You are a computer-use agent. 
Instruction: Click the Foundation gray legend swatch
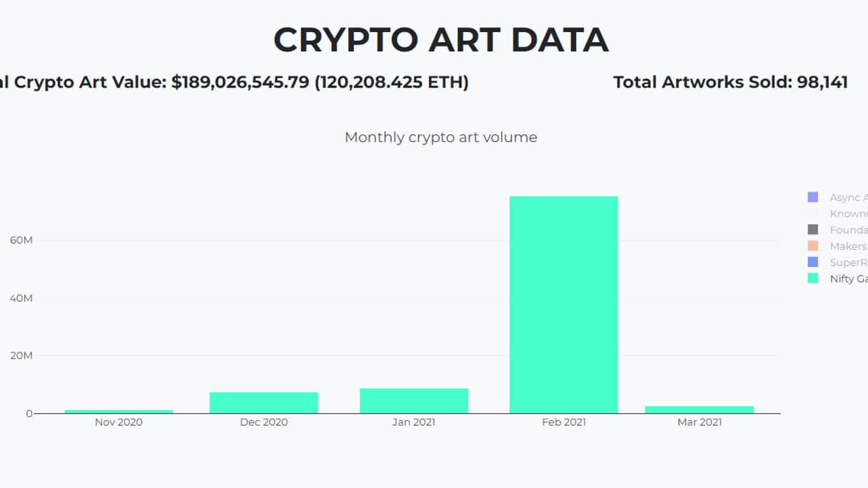[812, 230]
